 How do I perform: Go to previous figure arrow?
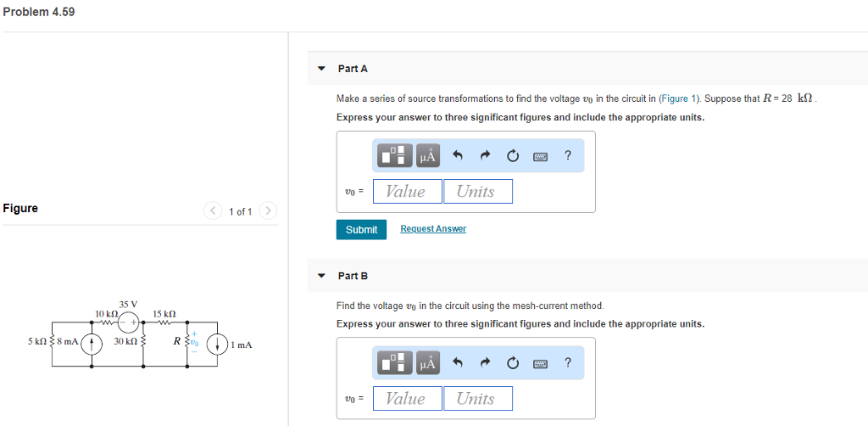click(x=213, y=210)
